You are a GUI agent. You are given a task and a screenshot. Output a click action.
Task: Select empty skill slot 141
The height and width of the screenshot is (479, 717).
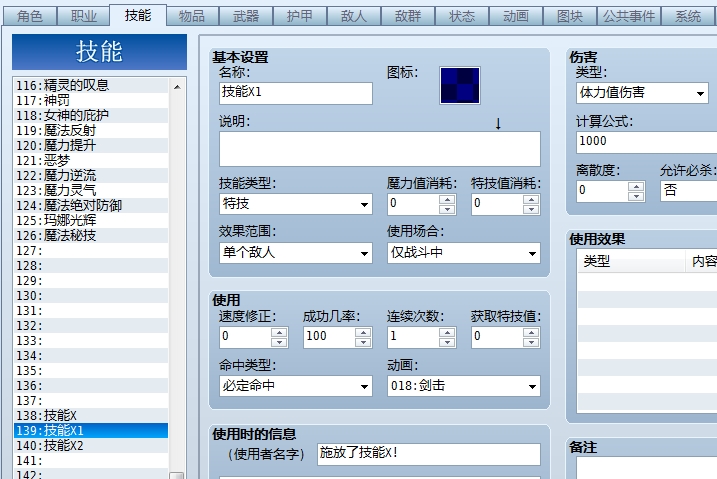91,461
